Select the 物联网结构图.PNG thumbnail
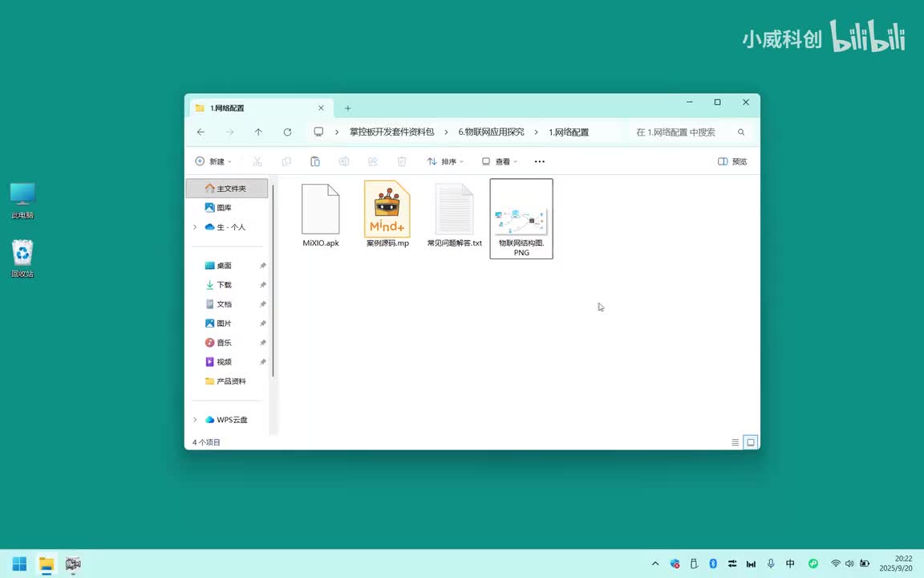The image size is (924, 578). click(x=521, y=219)
